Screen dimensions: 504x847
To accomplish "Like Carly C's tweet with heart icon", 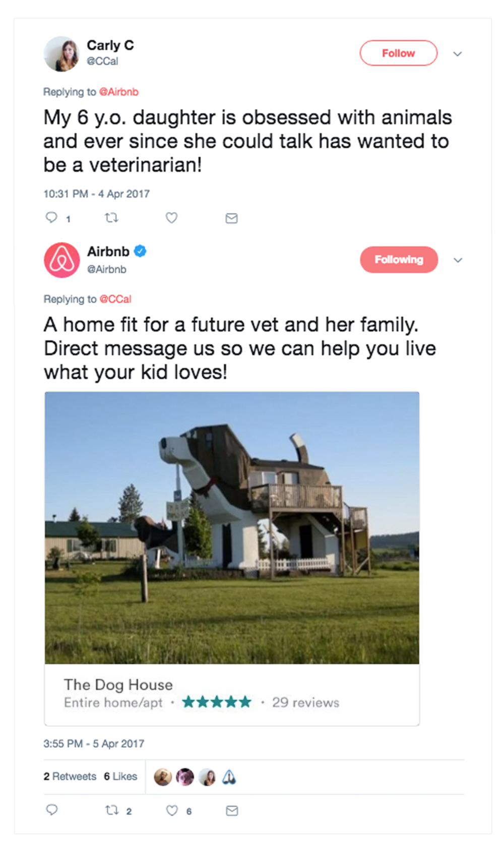I will pyautogui.click(x=172, y=218).
